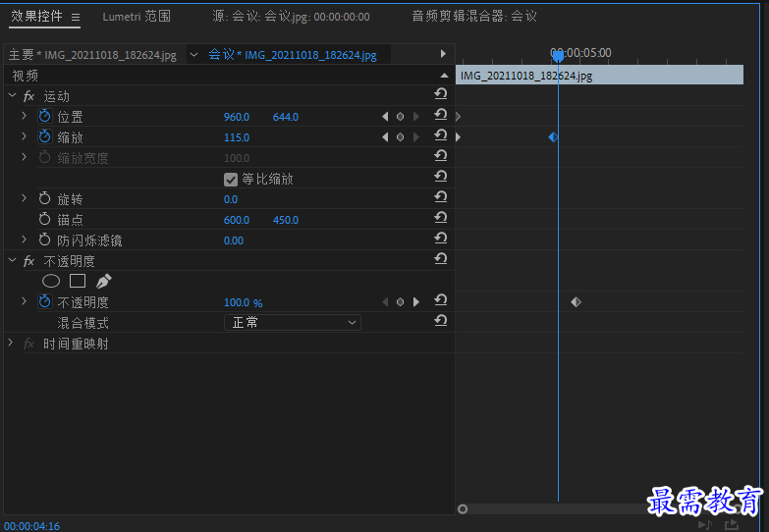Toggle the 防闪烁滤镜 animation stopwatch
This screenshot has width=769, height=532.
44,239
